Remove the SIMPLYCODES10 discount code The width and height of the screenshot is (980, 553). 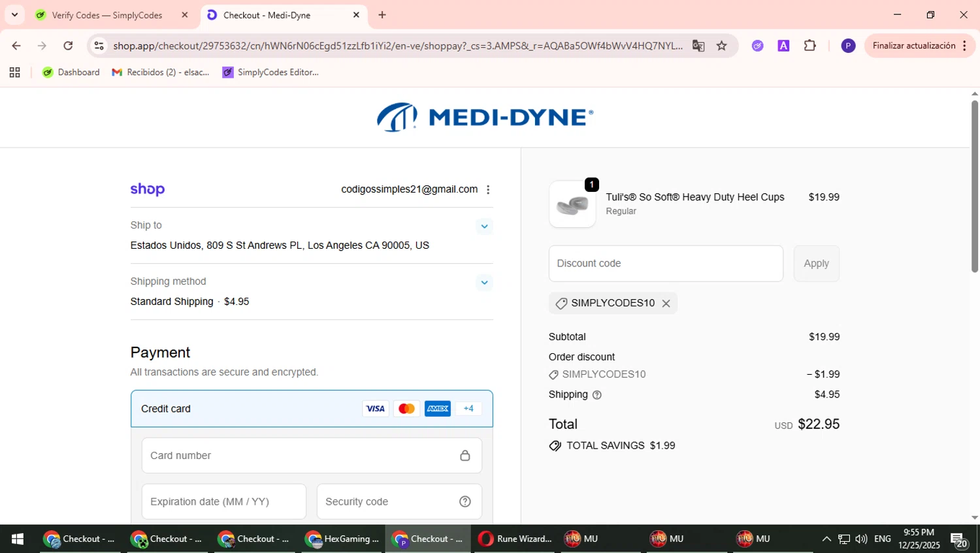coord(666,304)
